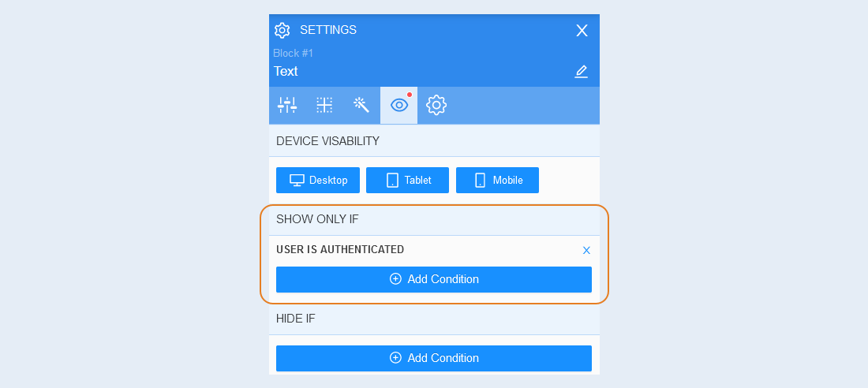
Task: Open the sliders tab icon
Action: [287, 105]
